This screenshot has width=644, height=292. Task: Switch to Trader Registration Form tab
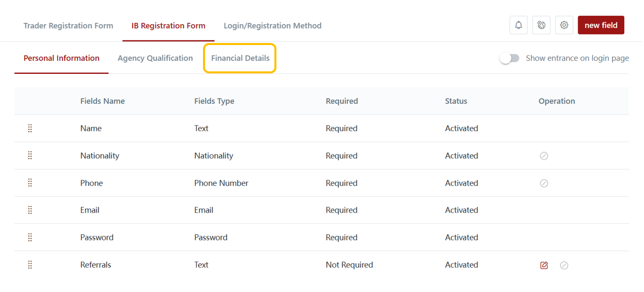point(68,26)
